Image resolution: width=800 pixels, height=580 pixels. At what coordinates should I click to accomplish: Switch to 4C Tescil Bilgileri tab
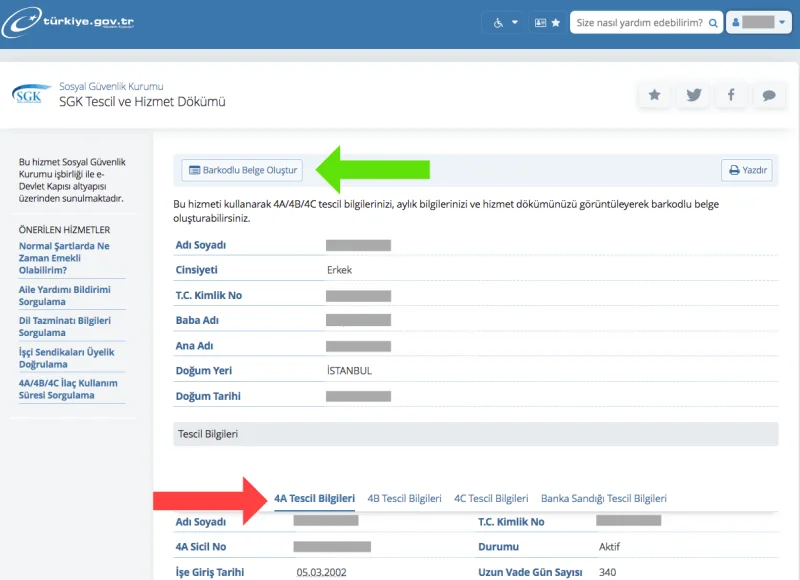pyautogui.click(x=491, y=498)
